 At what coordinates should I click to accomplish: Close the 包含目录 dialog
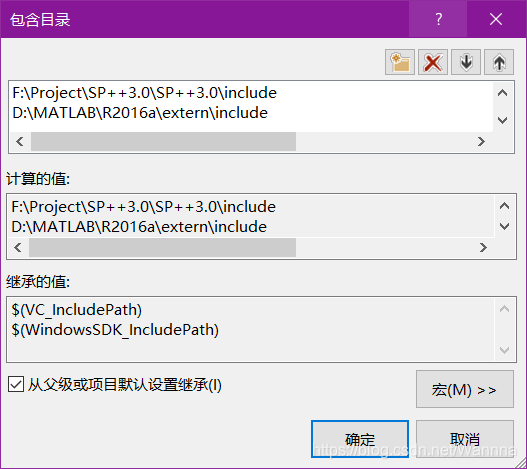tap(496, 19)
